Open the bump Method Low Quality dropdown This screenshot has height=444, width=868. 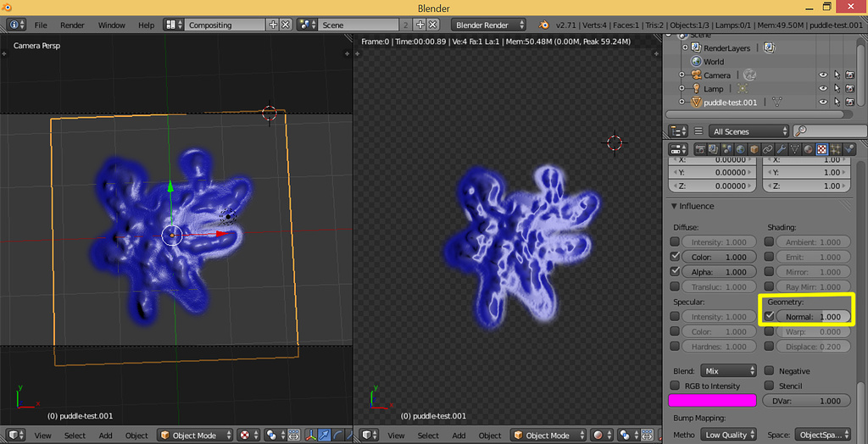click(x=728, y=436)
